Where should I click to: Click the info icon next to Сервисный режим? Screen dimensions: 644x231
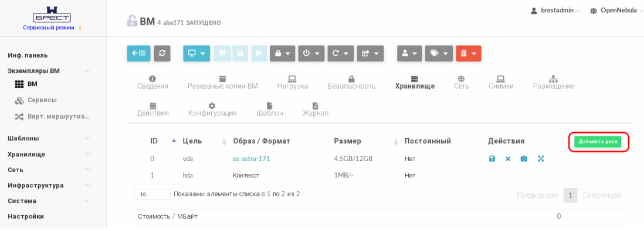[80, 28]
